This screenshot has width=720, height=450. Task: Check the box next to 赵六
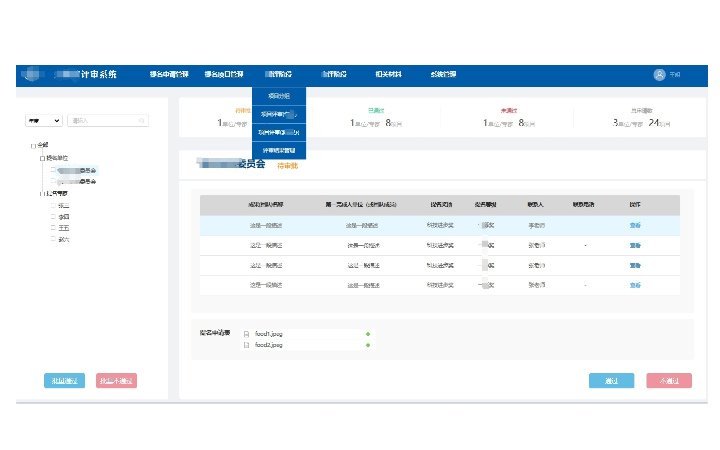(x=53, y=239)
